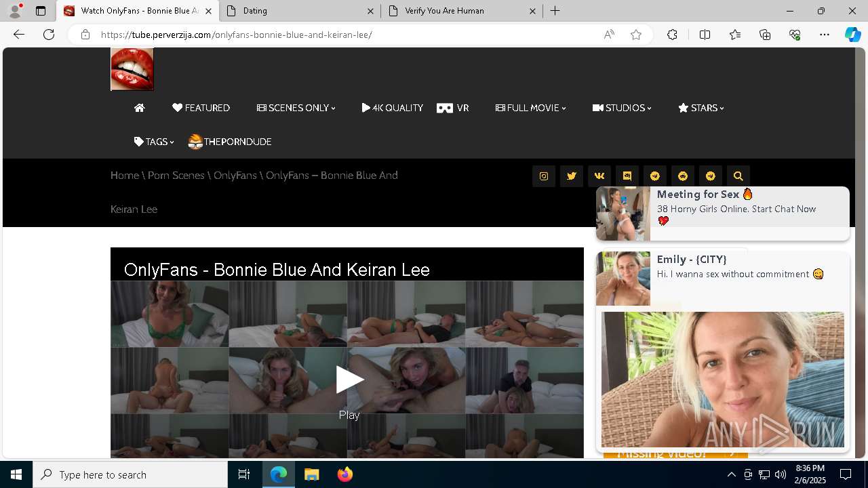Open the Favorites list
868x488 pixels.
click(735, 35)
